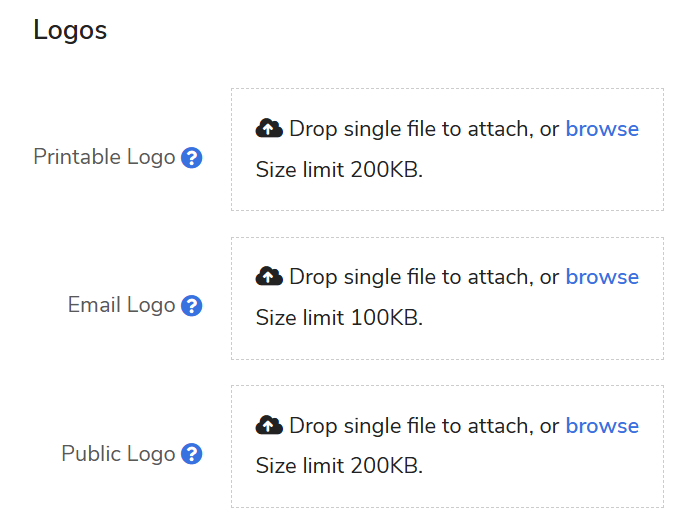Click the Logos section heading
Screen dimensions: 687x521
coord(70,30)
